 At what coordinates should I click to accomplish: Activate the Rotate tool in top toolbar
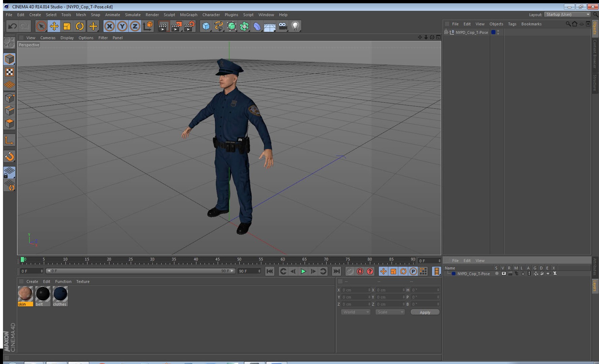pyautogui.click(x=80, y=26)
